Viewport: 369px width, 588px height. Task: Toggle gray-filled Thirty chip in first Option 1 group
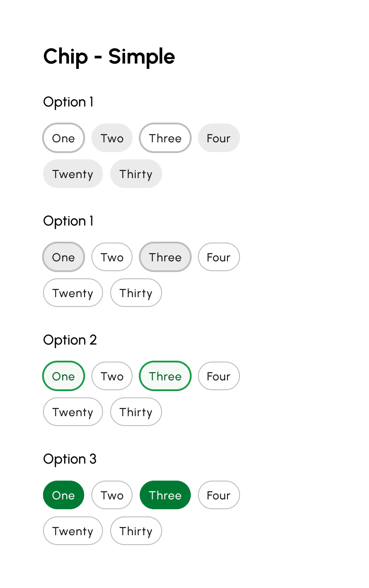[x=136, y=174]
